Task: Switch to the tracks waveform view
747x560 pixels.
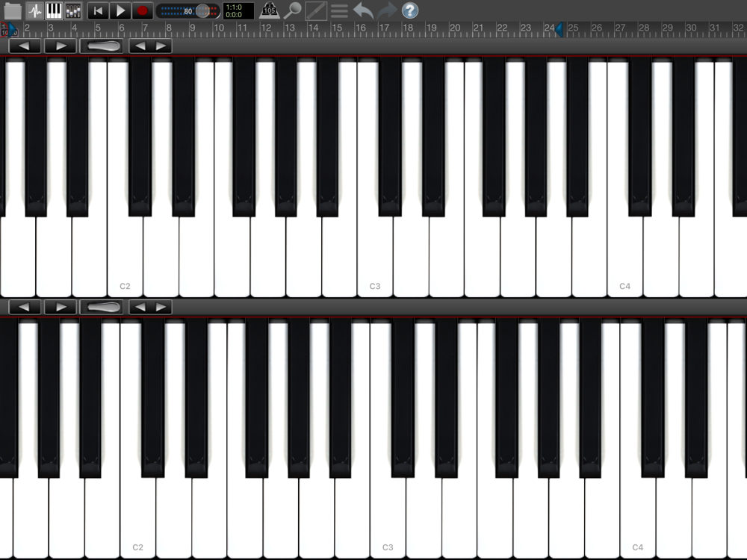Action: (35, 10)
